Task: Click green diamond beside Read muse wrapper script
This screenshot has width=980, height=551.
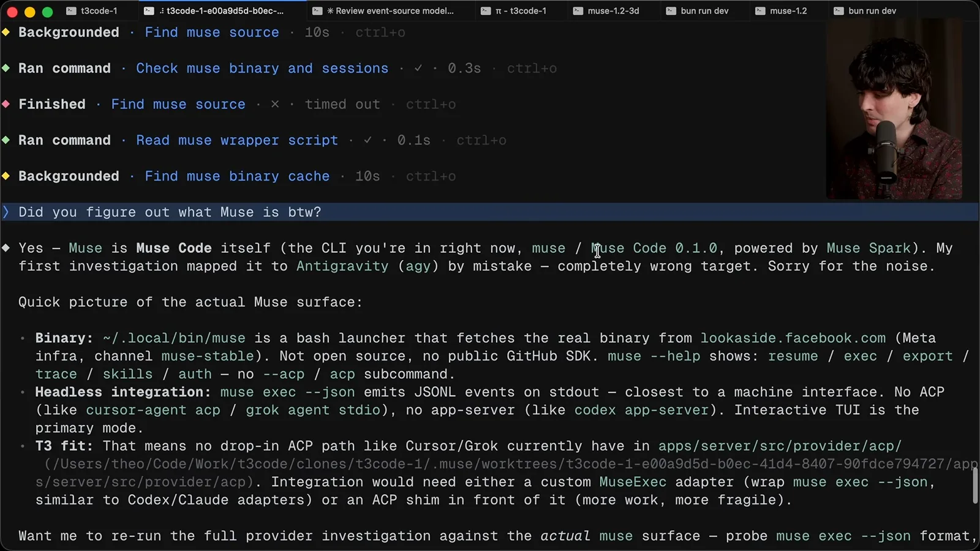Action: 6,140
